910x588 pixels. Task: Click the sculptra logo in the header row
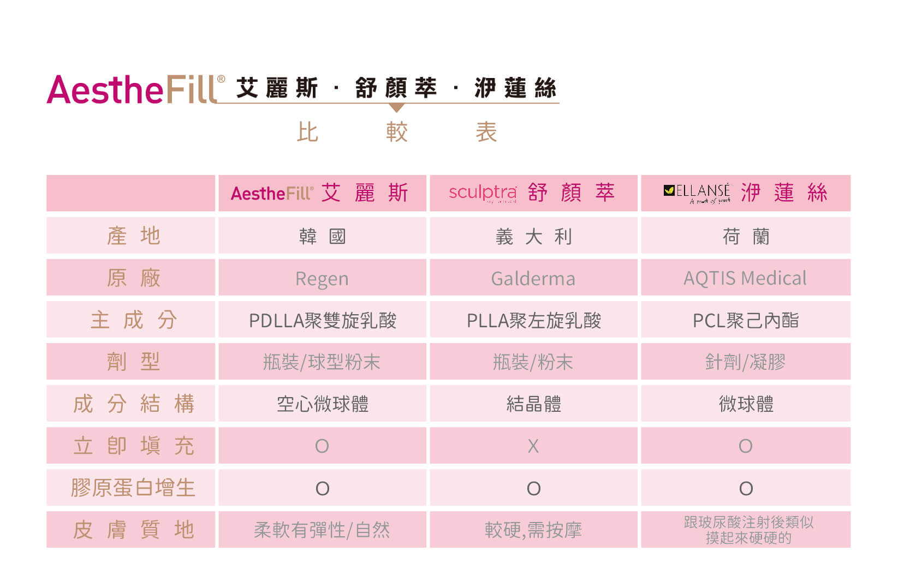click(x=483, y=193)
